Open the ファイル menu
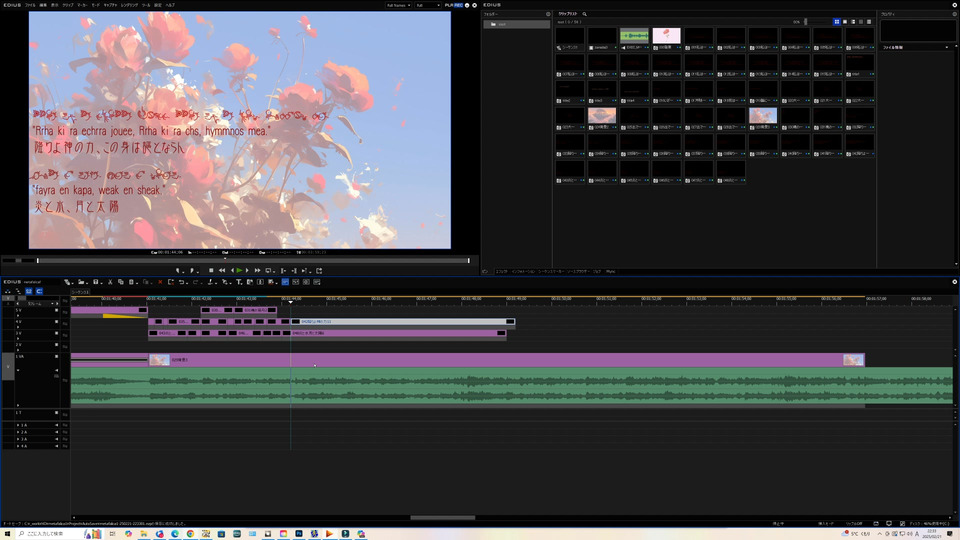The height and width of the screenshot is (540, 960). [x=29, y=5]
